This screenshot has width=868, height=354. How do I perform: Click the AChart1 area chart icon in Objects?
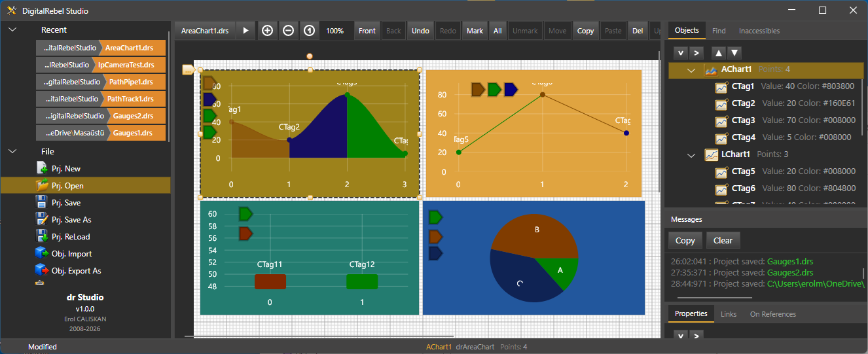(711, 70)
